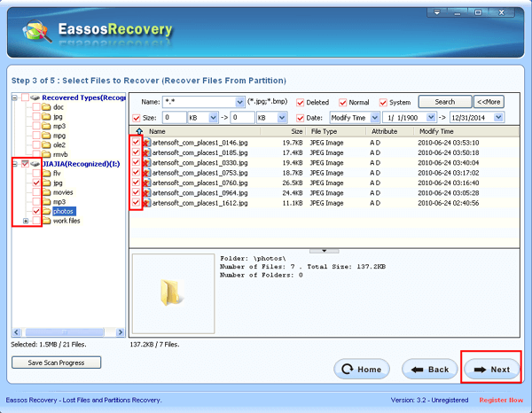Screen dimensions: 532x413
Task: Sort file list by File Type column
Action: (x=324, y=131)
